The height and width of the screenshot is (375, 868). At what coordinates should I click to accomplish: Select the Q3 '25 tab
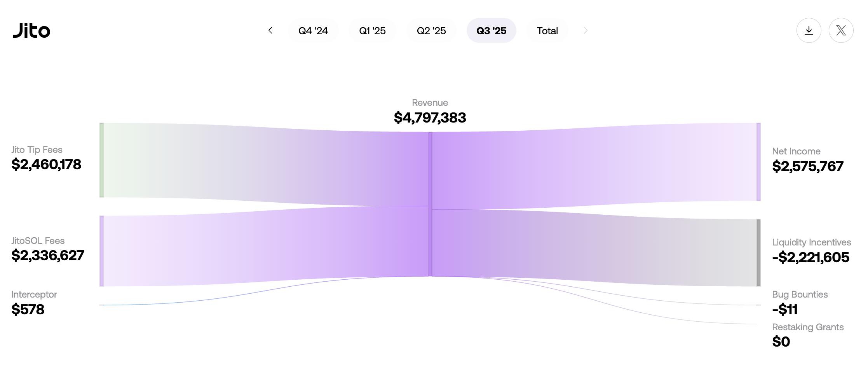491,31
